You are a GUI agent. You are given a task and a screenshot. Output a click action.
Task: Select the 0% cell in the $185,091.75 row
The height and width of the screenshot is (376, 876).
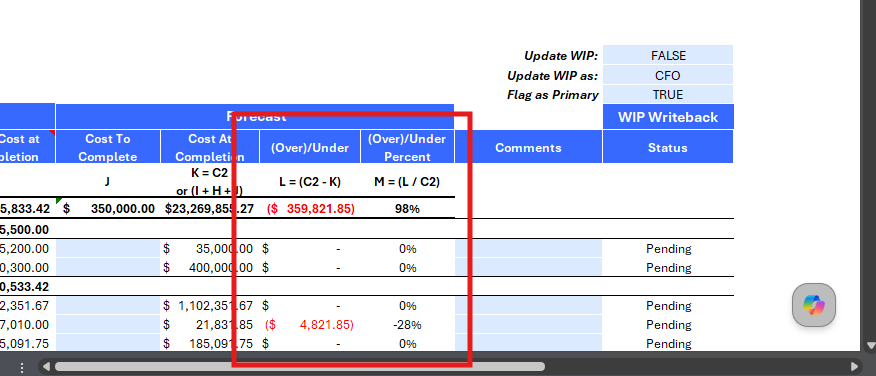(407, 344)
